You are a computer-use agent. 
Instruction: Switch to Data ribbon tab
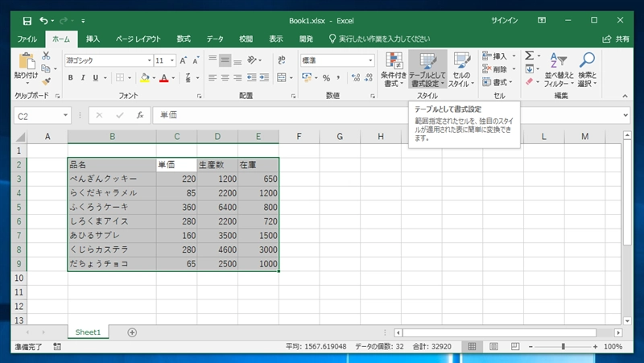(215, 39)
